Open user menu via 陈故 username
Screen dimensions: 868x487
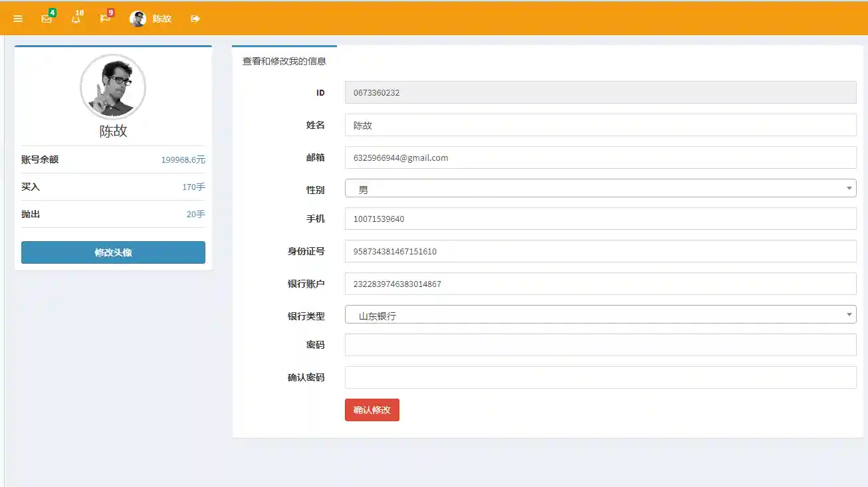(x=162, y=19)
